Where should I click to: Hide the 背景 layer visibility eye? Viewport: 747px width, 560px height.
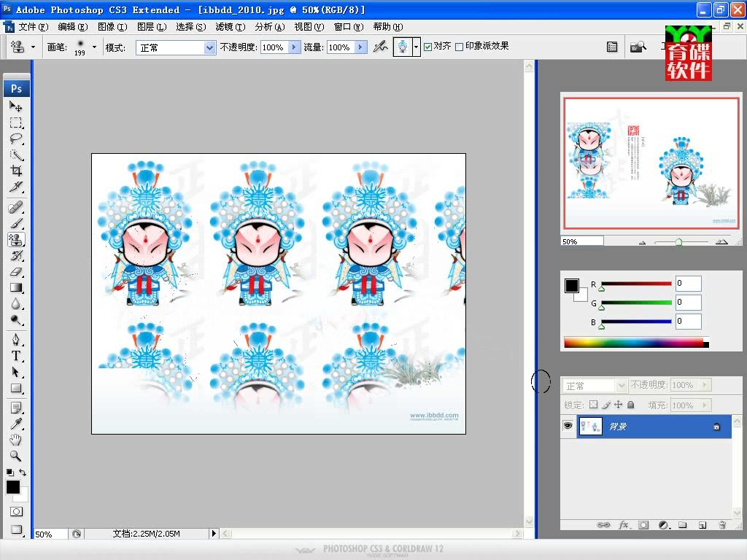[568, 426]
